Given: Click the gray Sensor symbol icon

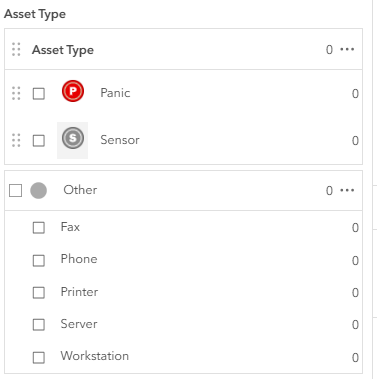Looking at the screenshot, I should pyautogui.click(x=73, y=138).
